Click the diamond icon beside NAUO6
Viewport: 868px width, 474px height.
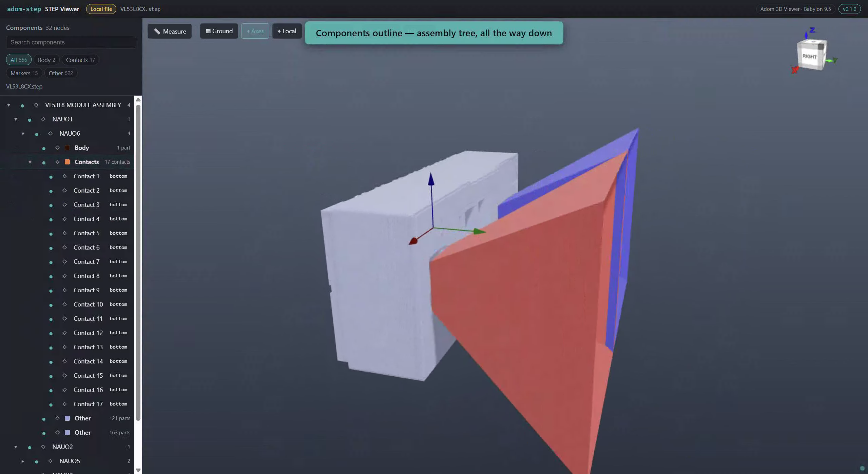click(x=50, y=134)
